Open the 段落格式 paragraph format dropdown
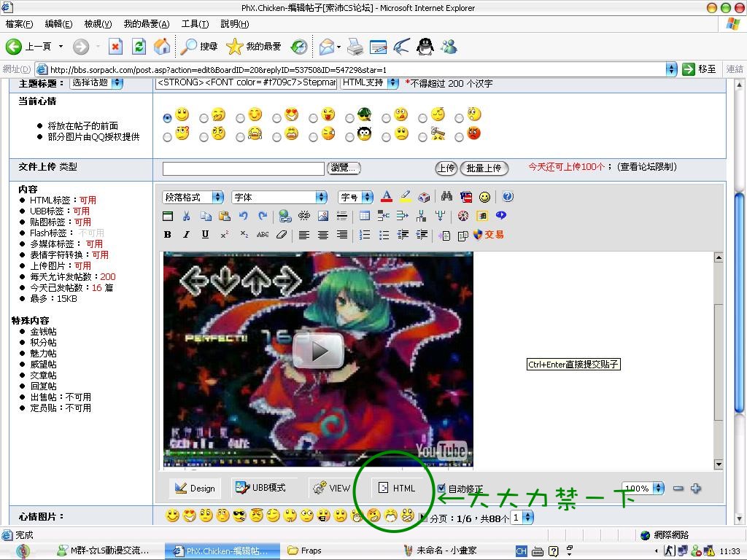The image size is (747, 560). [193, 197]
